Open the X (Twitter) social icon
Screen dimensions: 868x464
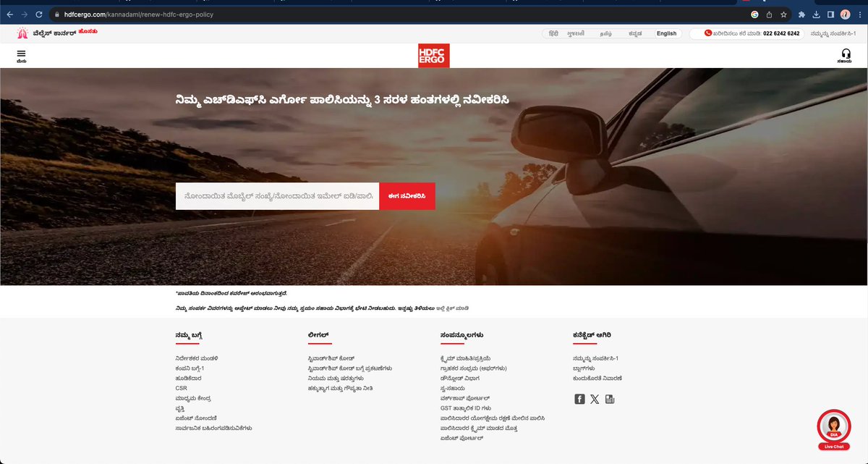[x=595, y=399]
